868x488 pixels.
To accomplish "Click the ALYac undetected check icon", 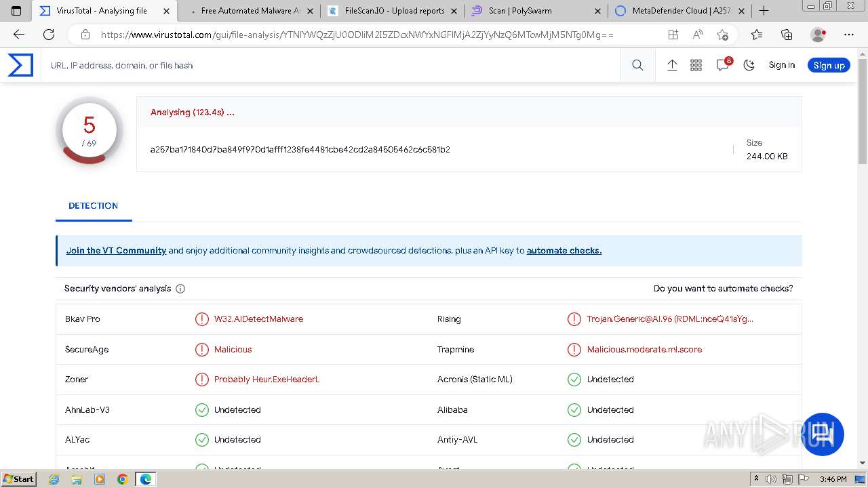I will coord(202,440).
